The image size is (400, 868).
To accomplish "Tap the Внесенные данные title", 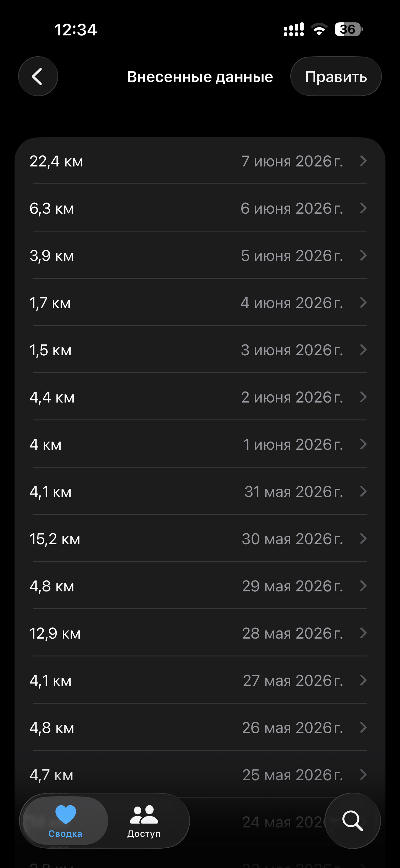I will click(x=200, y=77).
